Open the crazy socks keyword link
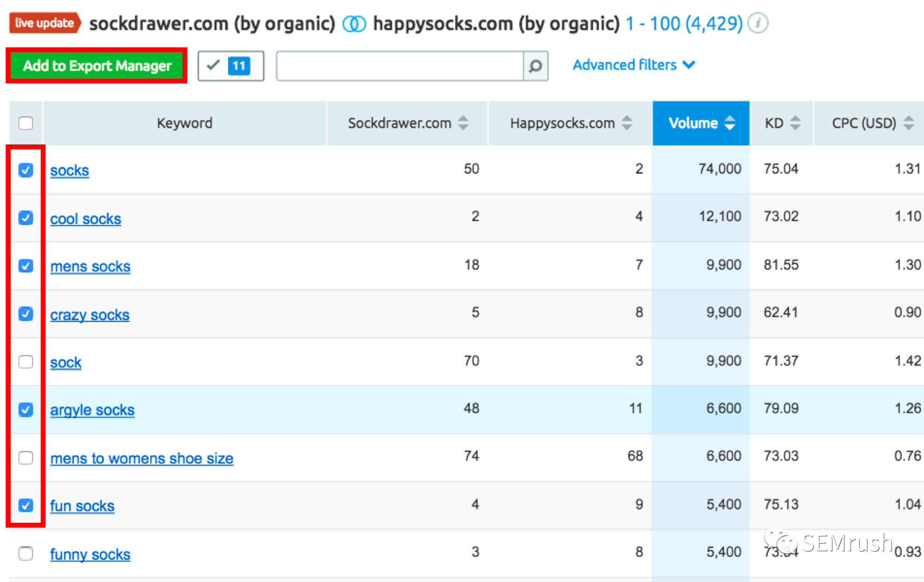Screen dimensions: 924x582 tap(90, 315)
